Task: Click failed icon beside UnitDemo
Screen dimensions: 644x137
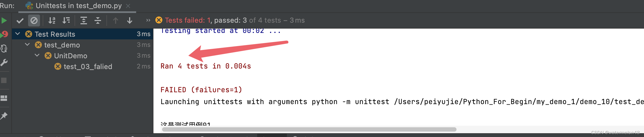Action: [x=48, y=56]
